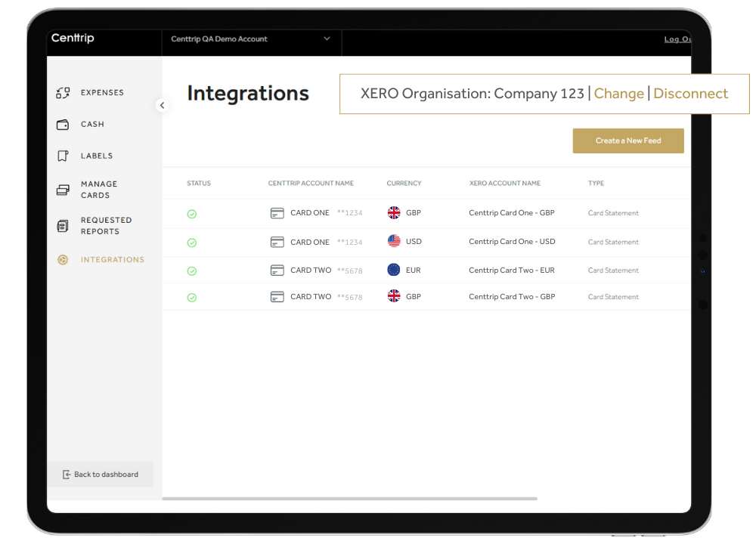756x544 pixels.
Task: Select Manage Cards in the sidebar
Action: click(x=99, y=190)
